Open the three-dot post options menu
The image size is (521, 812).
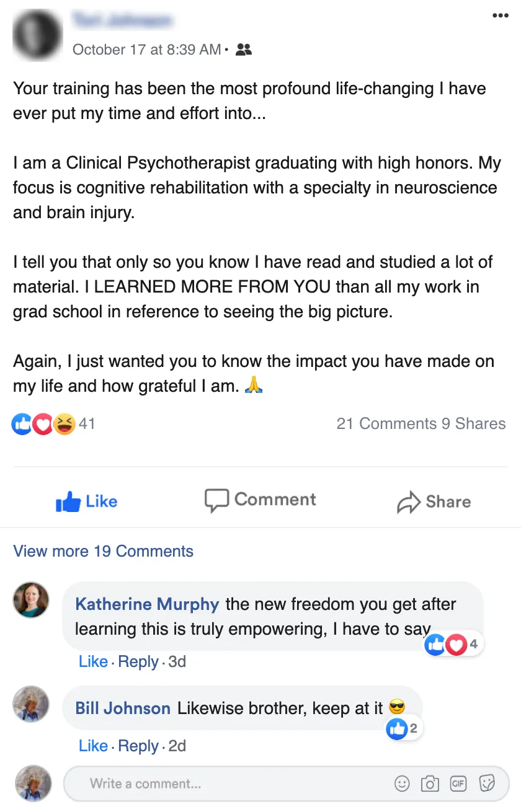tap(500, 16)
